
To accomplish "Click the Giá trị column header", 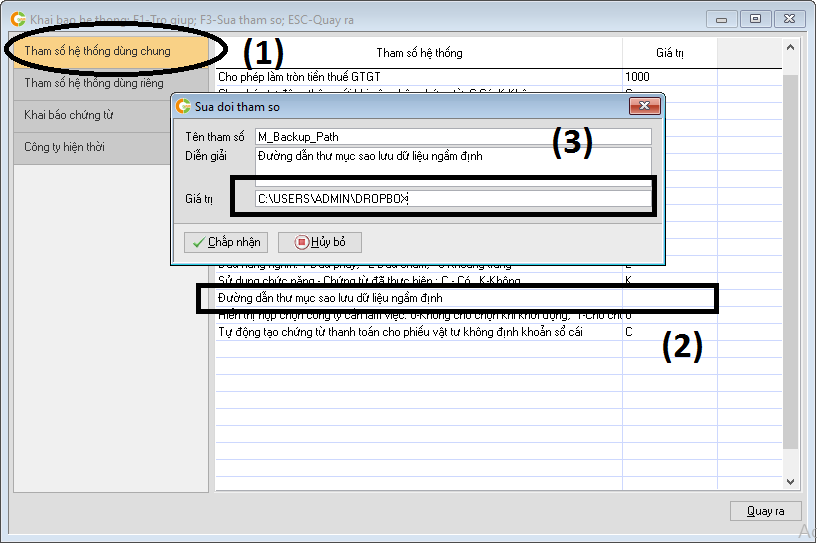I will tap(670, 52).
